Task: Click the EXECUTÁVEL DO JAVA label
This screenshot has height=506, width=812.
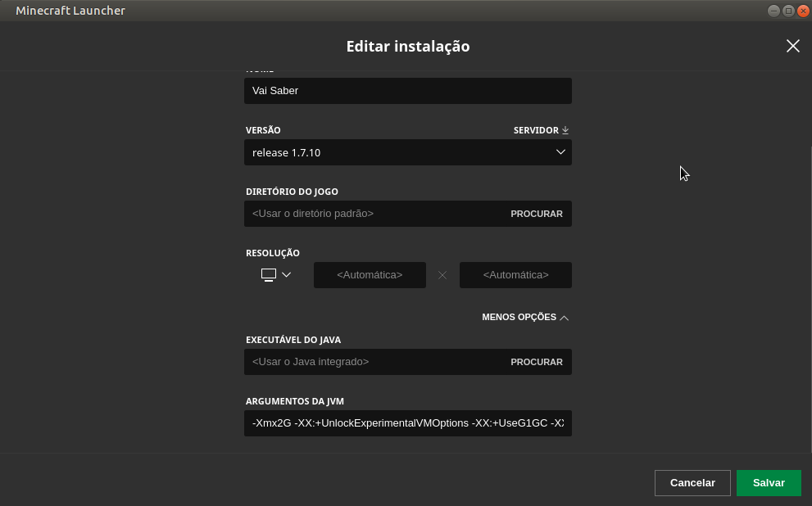Action: coord(293,340)
